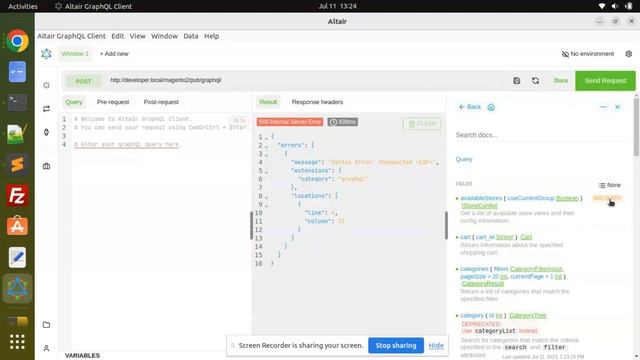Screen dimensions: 640x360
Task: Click the reload arrows sidebar icon
Action: (47, 109)
